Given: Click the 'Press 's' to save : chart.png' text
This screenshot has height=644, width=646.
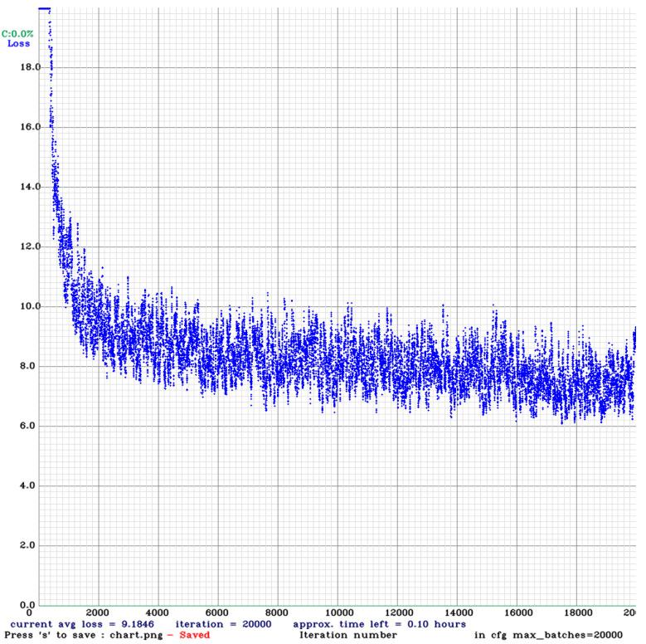Looking at the screenshot, I should pyautogui.click(x=84, y=635).
